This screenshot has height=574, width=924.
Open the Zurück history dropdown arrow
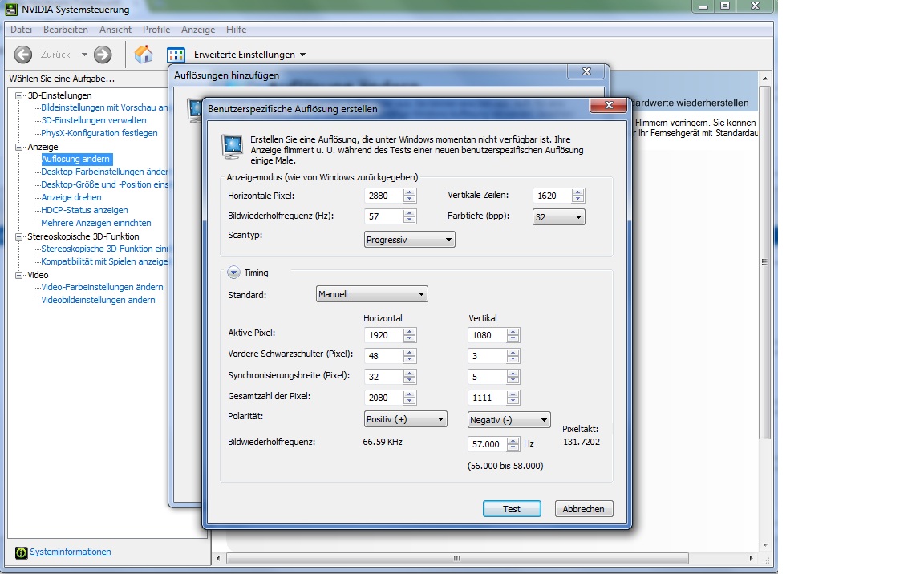(84, 55)
